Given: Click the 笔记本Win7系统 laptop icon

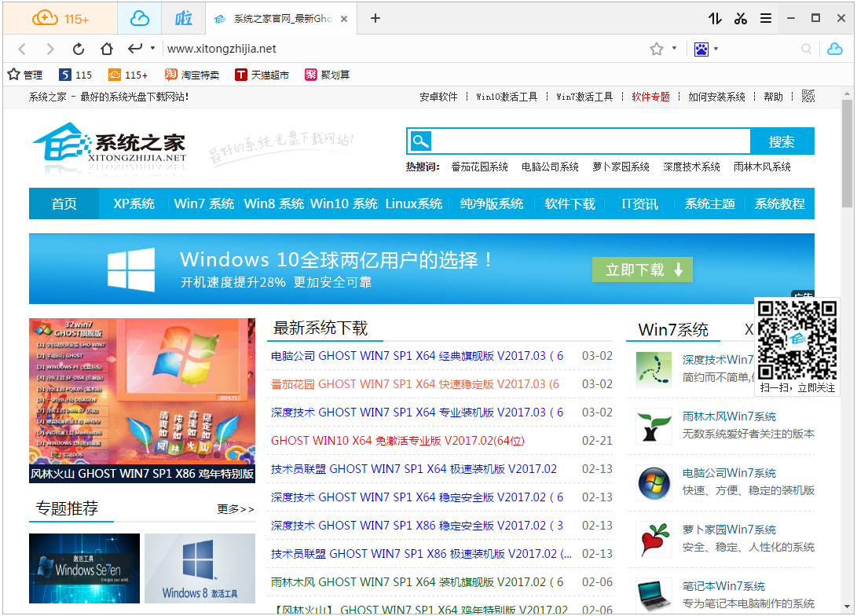Looking at the screenshot, I should [x=654, y=596].
